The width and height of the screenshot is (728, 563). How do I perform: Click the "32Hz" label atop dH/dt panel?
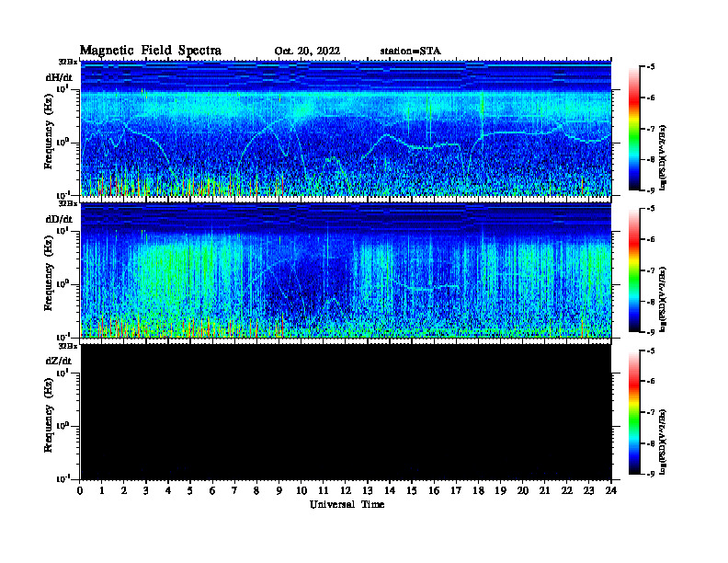[x=68, y=62]
